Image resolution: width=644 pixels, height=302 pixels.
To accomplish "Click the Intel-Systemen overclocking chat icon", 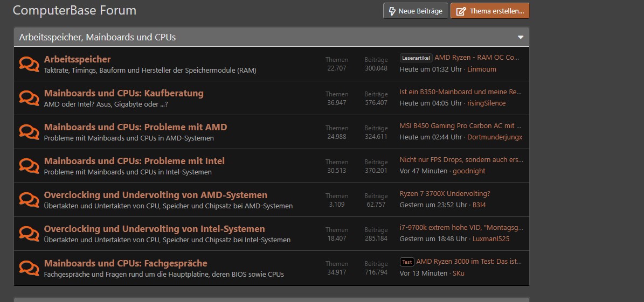I will (x=29, y=234).
